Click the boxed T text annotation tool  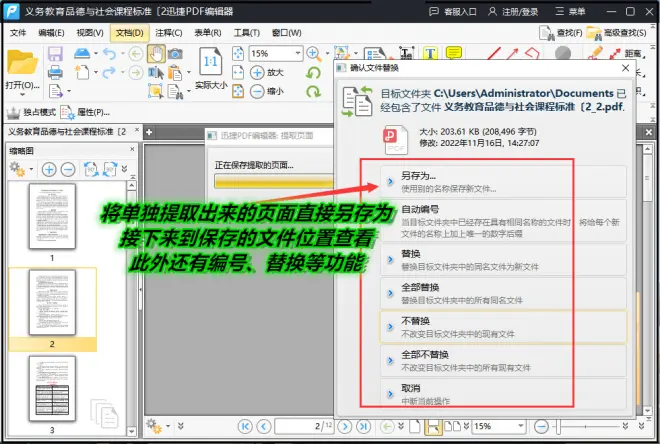(x=430, y=53)
